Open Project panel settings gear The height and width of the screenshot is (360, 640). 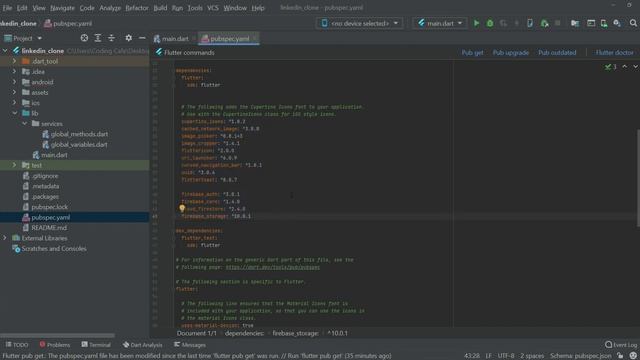point(128,38)
